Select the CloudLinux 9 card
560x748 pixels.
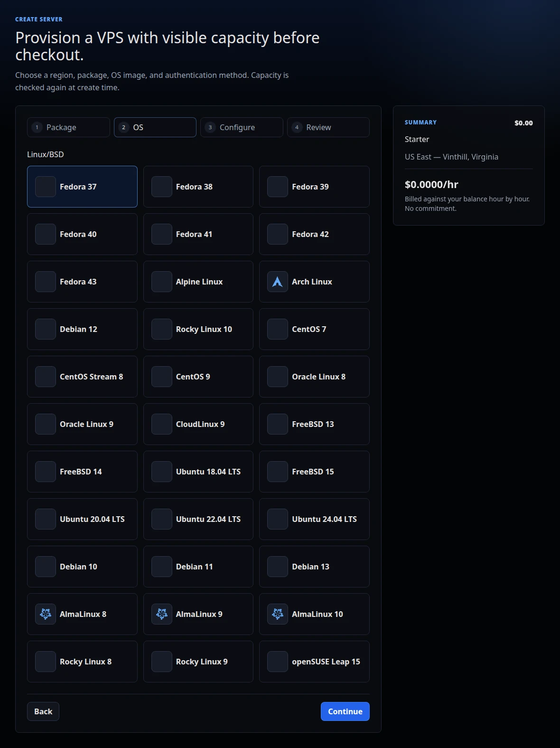(198, 424)
